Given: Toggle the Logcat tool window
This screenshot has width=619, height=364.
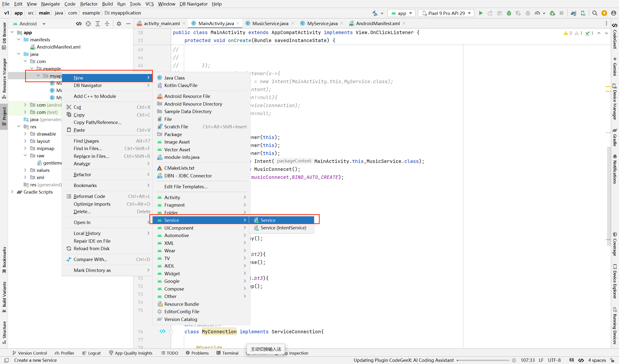Looking at the screenshot, I should pos(91,353).
